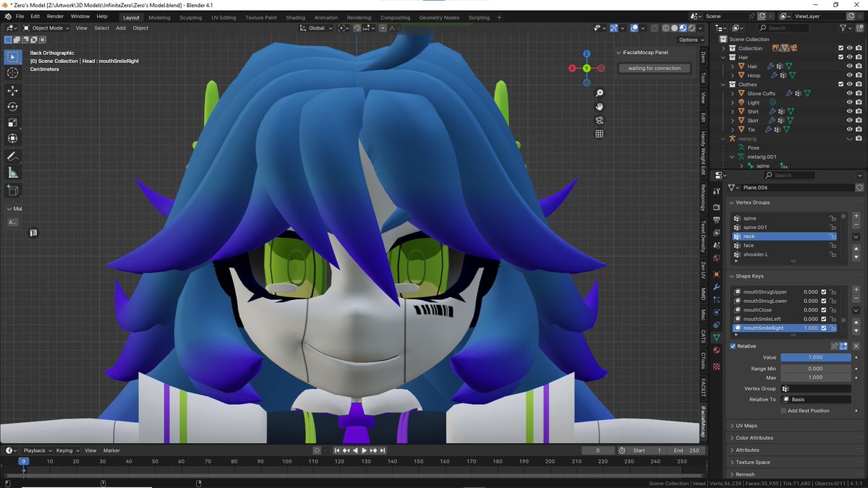This screenshot has height=488, width=868.
Task: Click the Range Min field showing 0.000
Action: pyautogui.click(x=815, y=369)
